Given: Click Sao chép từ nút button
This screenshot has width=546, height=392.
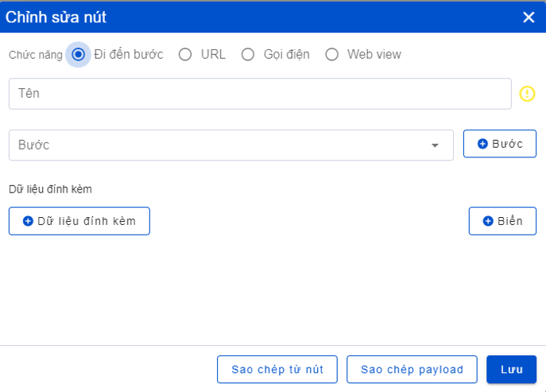Looking at the screenshot, I should [x=277, y=370].
